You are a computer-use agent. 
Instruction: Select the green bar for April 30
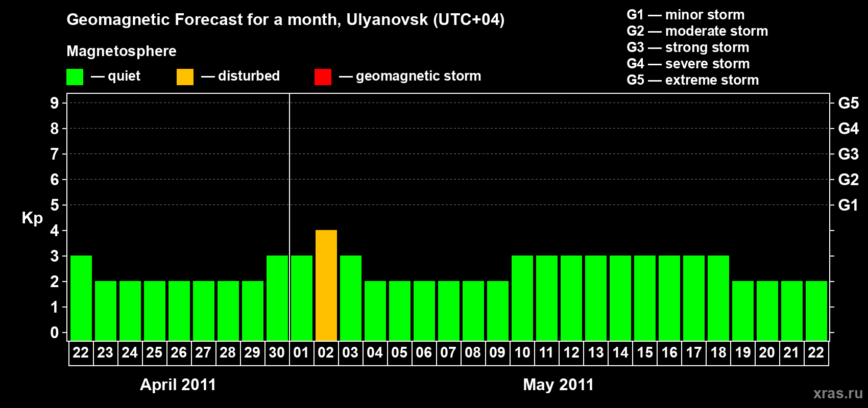tap(277, 298)
